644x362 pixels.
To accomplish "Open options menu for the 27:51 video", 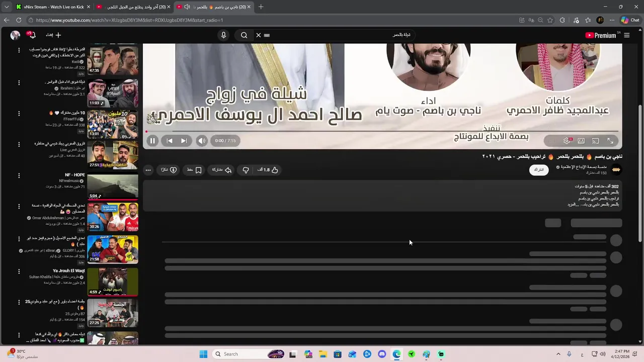I will coord(19,144).
